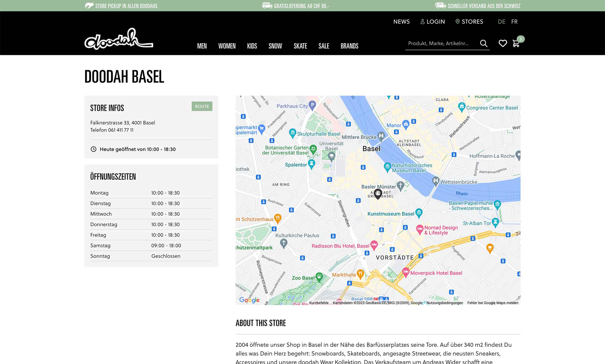The image size is (605, 364).
Task: Open the BRANDS menu
Action: point(349,46)
